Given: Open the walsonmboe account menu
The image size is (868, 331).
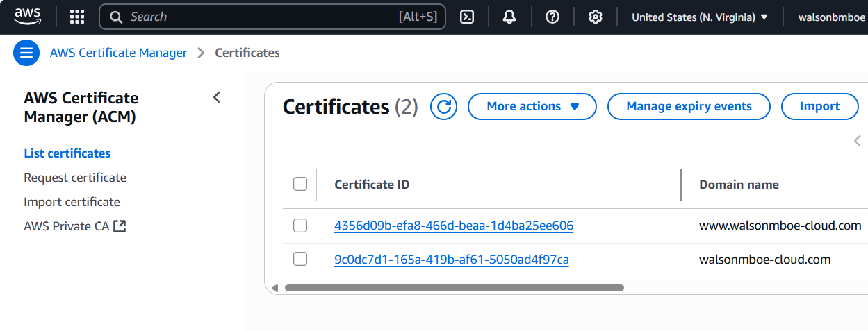Looking at the screenshot, I should pos(832,17).
